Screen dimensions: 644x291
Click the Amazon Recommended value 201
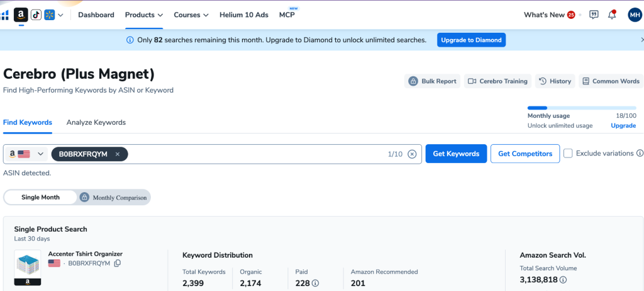pyautogui.click(x=358, y=283)
